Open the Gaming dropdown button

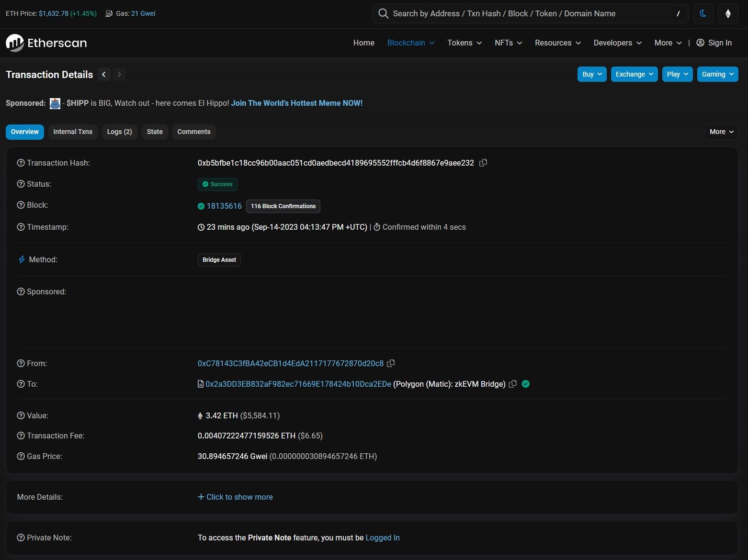click(x=717, y=74)
